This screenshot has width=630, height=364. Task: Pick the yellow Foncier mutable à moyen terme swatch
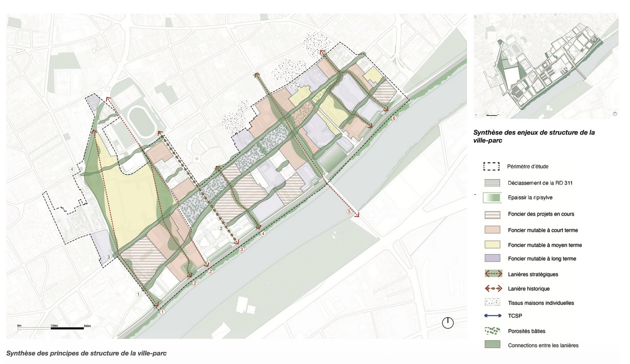pos(492,245)
